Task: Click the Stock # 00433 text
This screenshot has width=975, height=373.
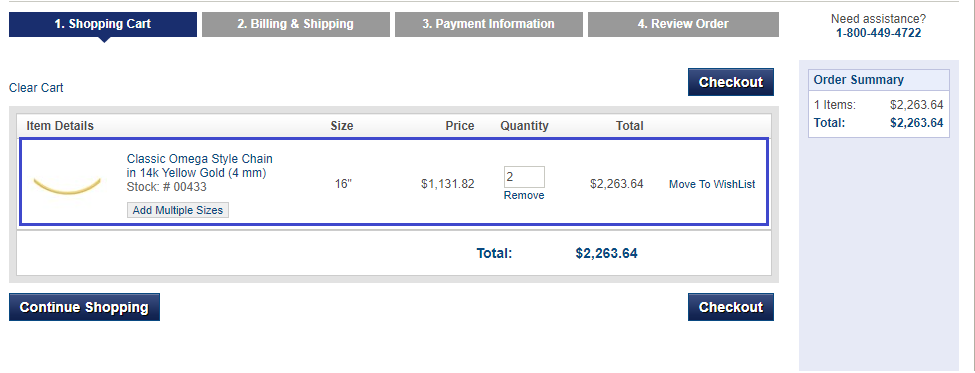Action: point(167,186)
